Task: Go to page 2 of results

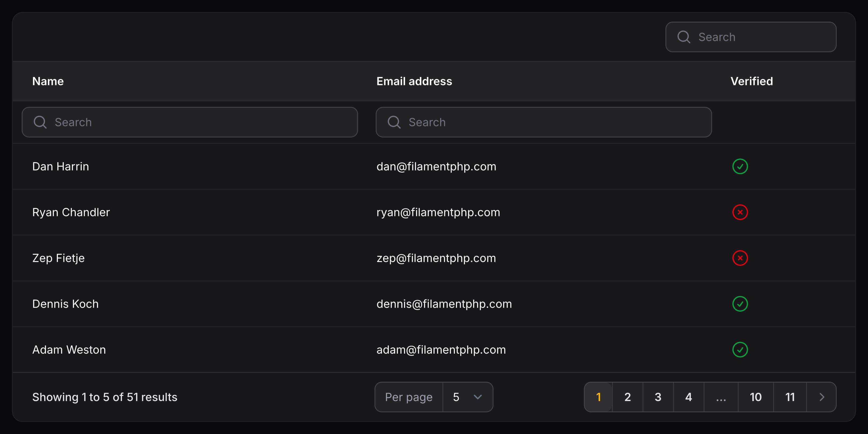Action: coord(627,397)
